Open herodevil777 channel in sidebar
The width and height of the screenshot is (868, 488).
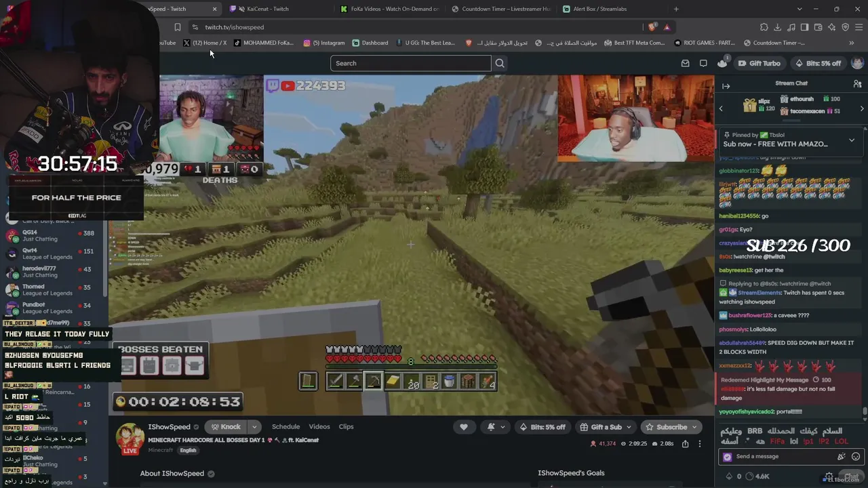[x=50, y=272]
